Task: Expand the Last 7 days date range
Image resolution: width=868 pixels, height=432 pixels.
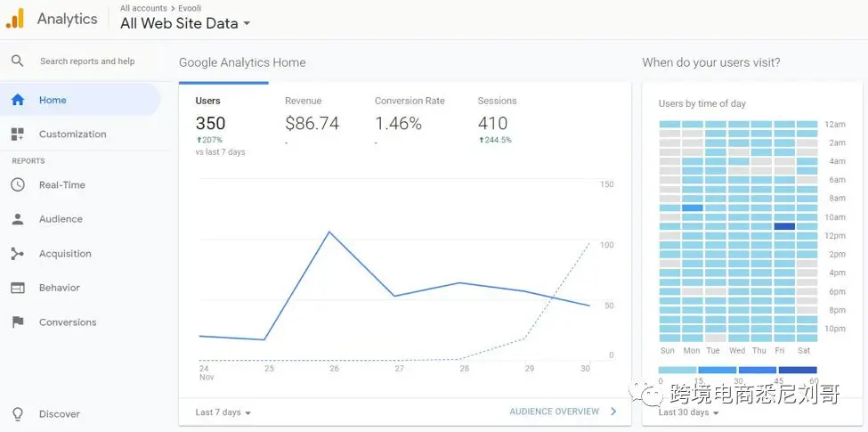Action: pyautogui.click(x=223, y=412)
